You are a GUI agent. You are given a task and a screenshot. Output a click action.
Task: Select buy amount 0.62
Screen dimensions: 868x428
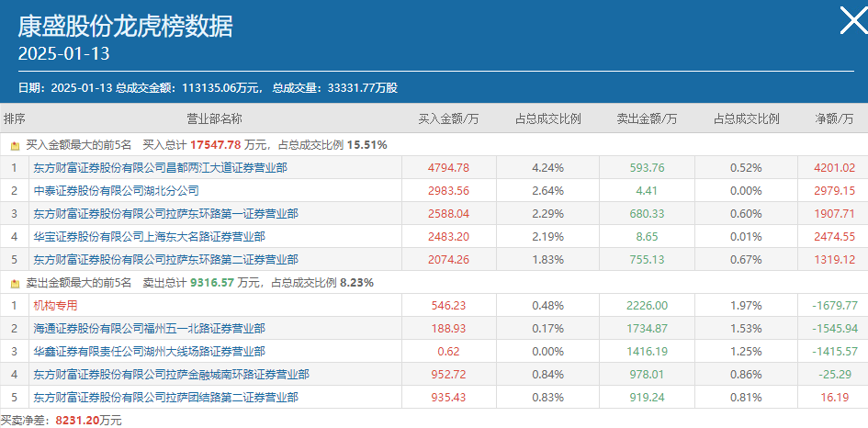click(448, 352)
